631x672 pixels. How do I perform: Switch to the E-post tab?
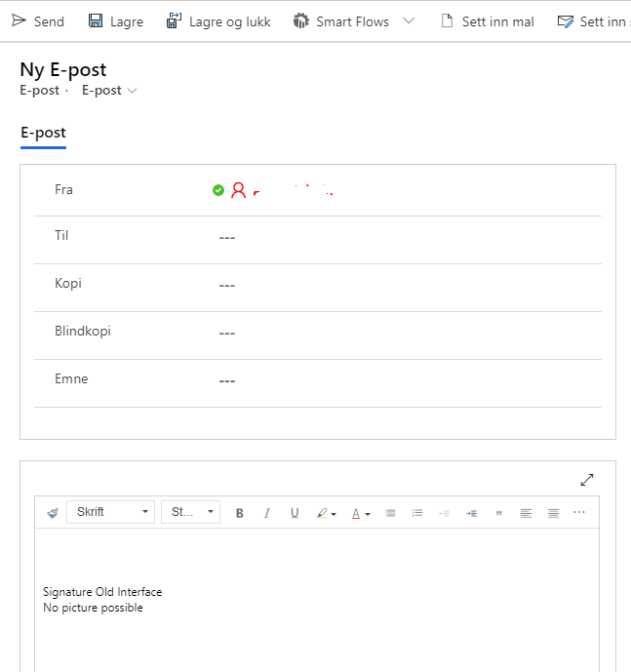point(43,133)
